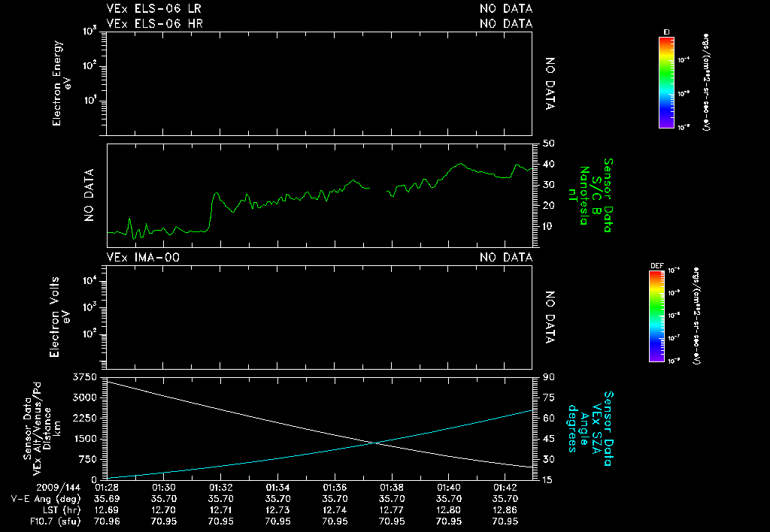Click the 40 nT magnetic field tick label
Image resolution: width=770 pixels, height=532 pixels.
click(x=548, y=164)
